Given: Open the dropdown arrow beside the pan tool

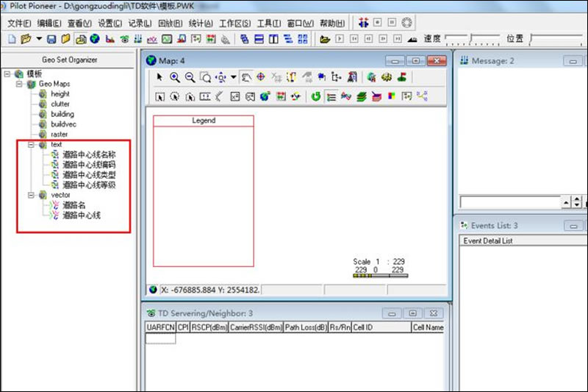Looking at the screenshot, I should [233, 76].
